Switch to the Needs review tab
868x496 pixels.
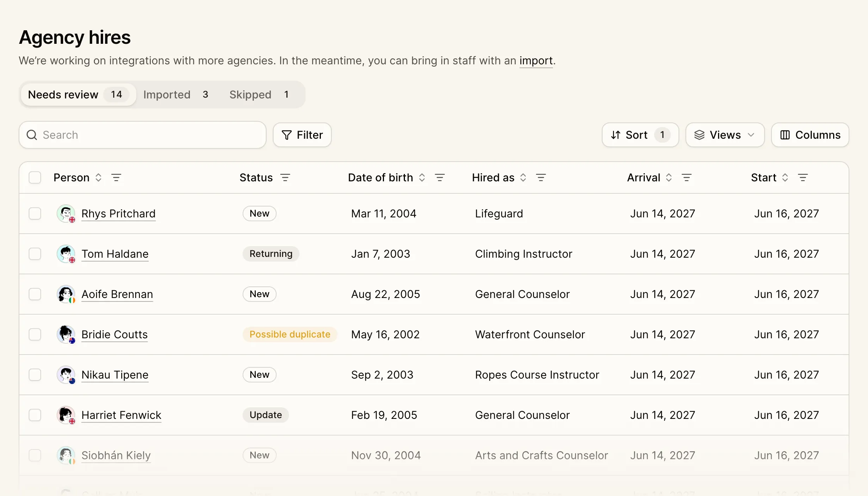[78, 95]
